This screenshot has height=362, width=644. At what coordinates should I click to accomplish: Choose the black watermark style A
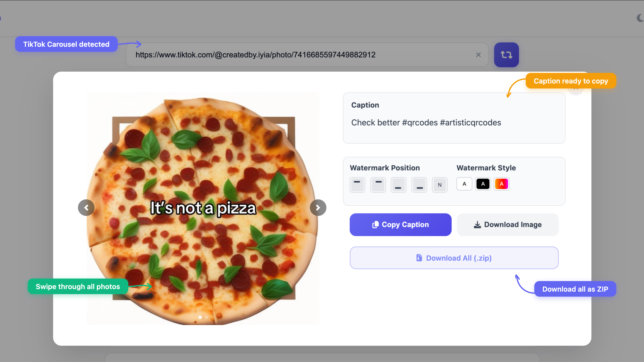(x=483, y=184)
